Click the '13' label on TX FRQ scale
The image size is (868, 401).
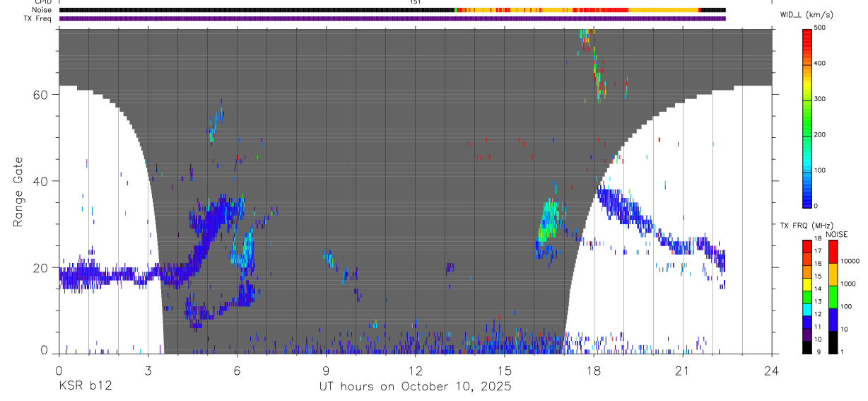click(818, 301)
